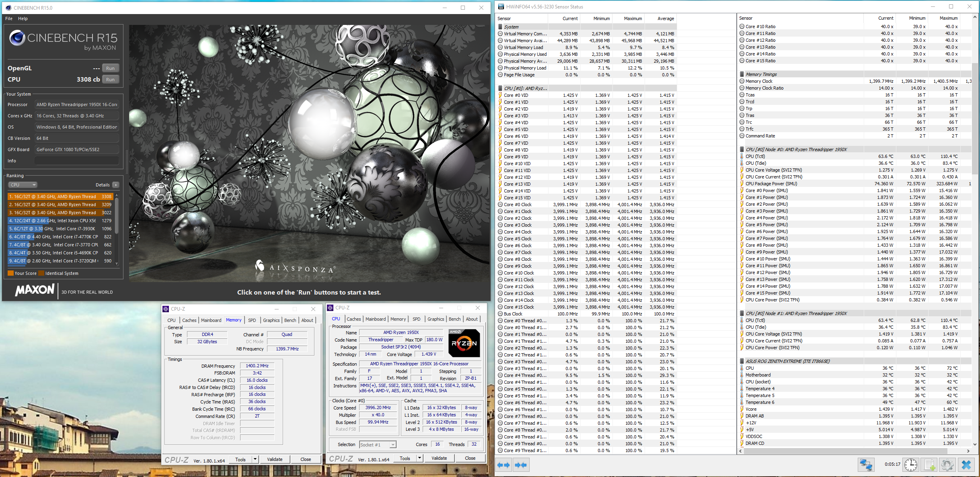The width and height of the screenshot is (980, 477).
Task: Start sensor logging with the sheet-plus icon
Action: (x=929, y=465)
